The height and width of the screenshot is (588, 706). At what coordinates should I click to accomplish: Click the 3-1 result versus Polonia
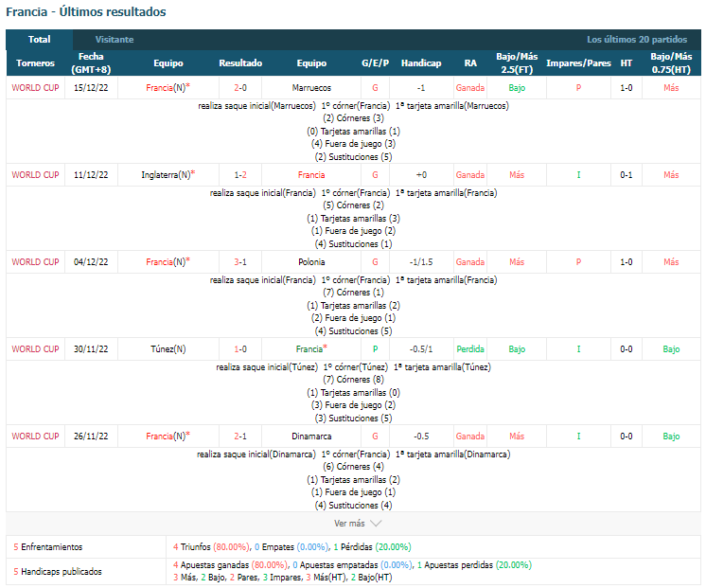[240, 261]
